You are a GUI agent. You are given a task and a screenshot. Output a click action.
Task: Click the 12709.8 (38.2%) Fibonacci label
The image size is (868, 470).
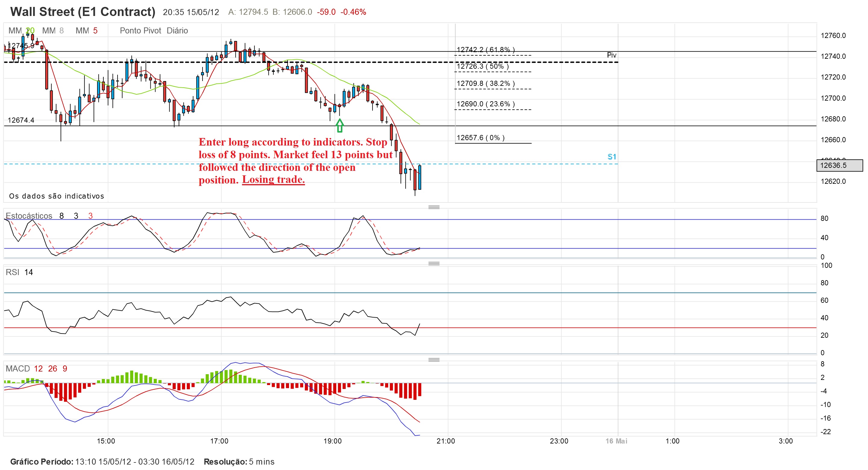point(486,83)
